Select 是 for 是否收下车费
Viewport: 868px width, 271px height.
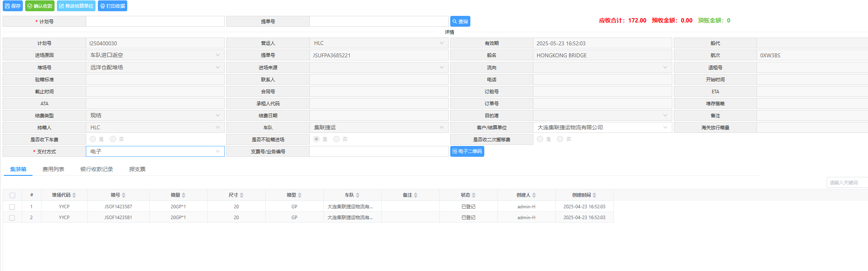(x=93, y=139)
